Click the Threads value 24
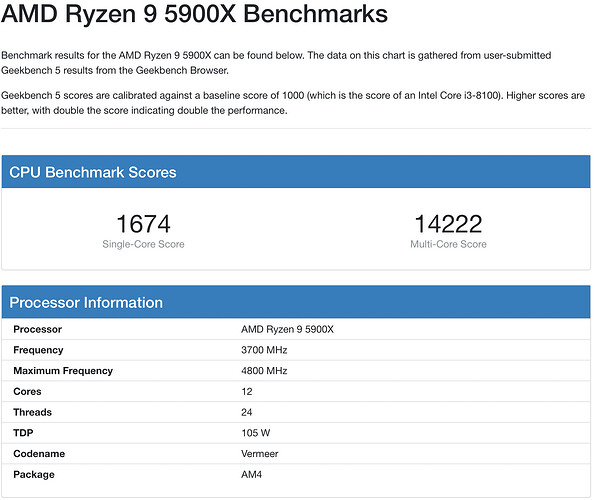The height and width of the screenshot is (500, 595). (247, 412)
